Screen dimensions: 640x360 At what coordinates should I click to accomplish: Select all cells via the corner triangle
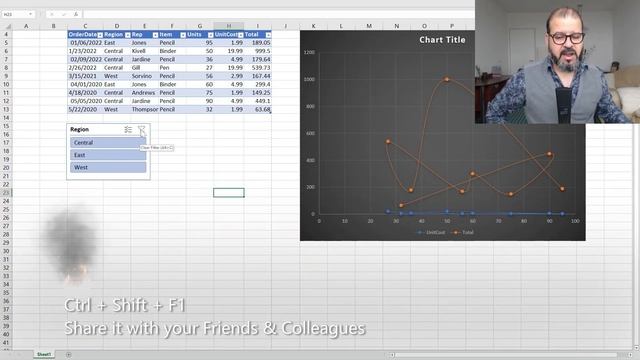point(7,26)
